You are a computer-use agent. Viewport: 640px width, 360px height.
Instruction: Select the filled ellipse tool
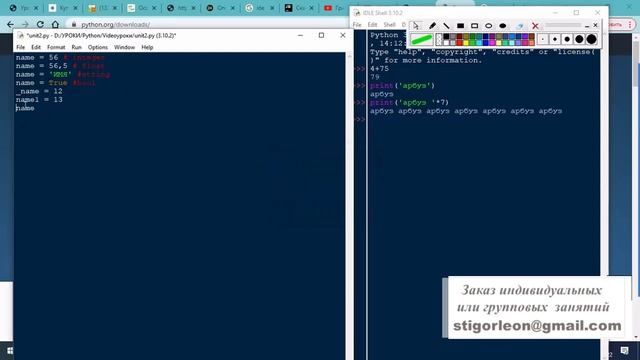502,26
